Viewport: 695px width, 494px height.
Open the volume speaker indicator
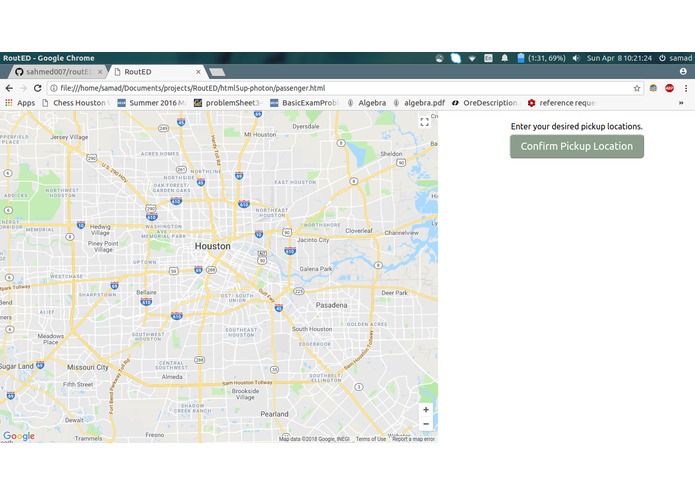point(576,58)
